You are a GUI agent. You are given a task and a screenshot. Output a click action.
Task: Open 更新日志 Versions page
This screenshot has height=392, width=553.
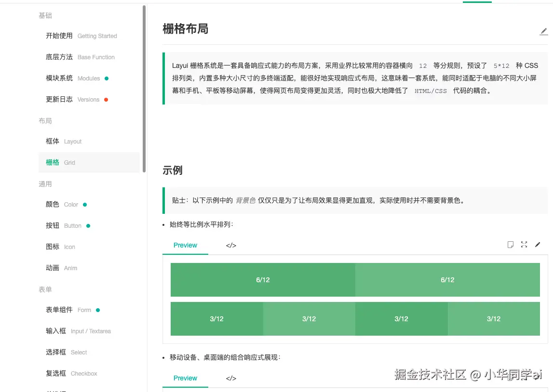(72, 100)
